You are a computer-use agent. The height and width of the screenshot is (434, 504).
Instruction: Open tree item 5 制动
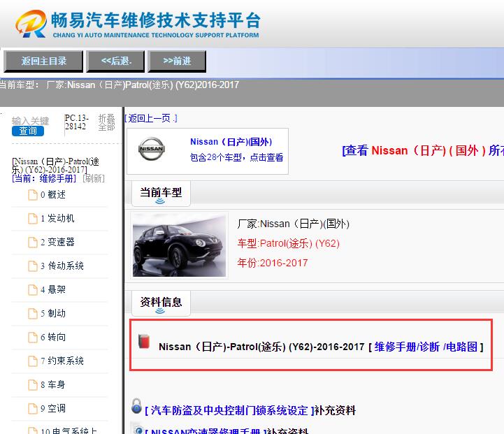pos(53,314)
